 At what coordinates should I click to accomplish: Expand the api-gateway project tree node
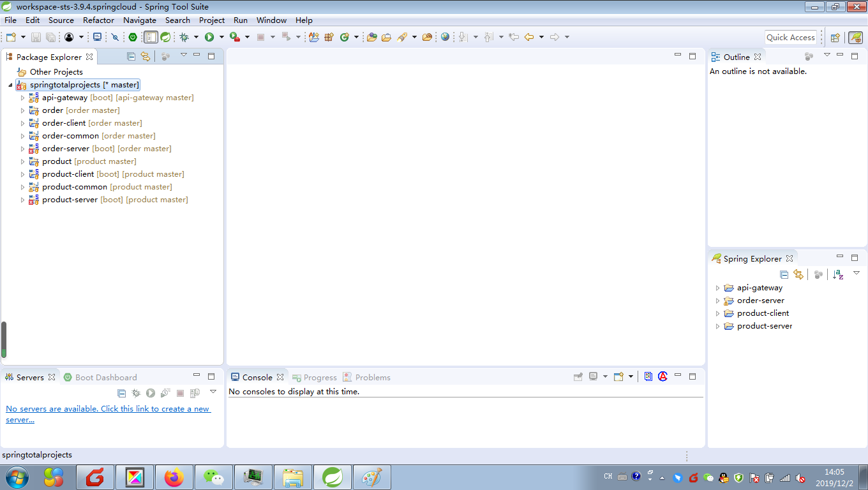click(x=22, y=98)
